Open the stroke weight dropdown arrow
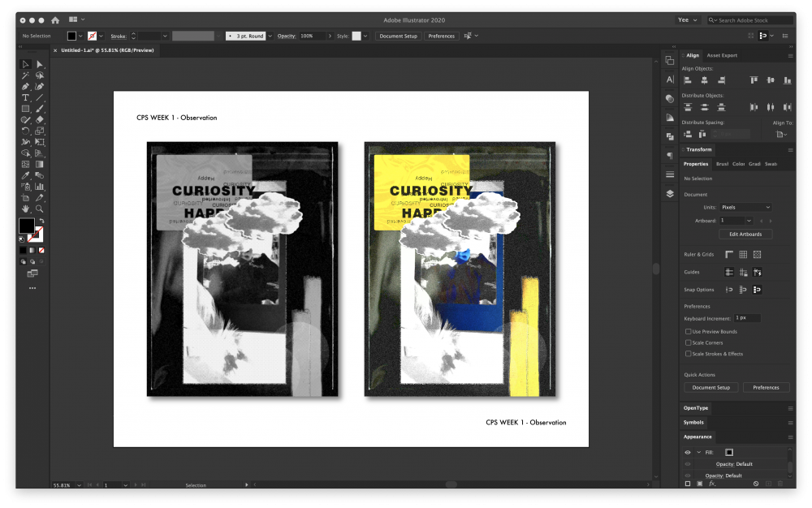The width and height of the screenshot is (812, 508). pyautogui.click(x=165, y=37)
